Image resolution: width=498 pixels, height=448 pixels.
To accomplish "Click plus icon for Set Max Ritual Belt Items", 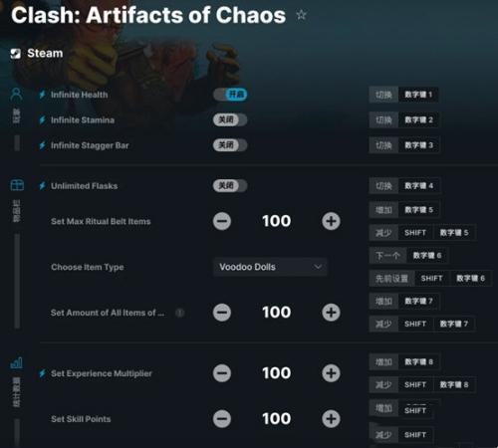I will point(331,221).
